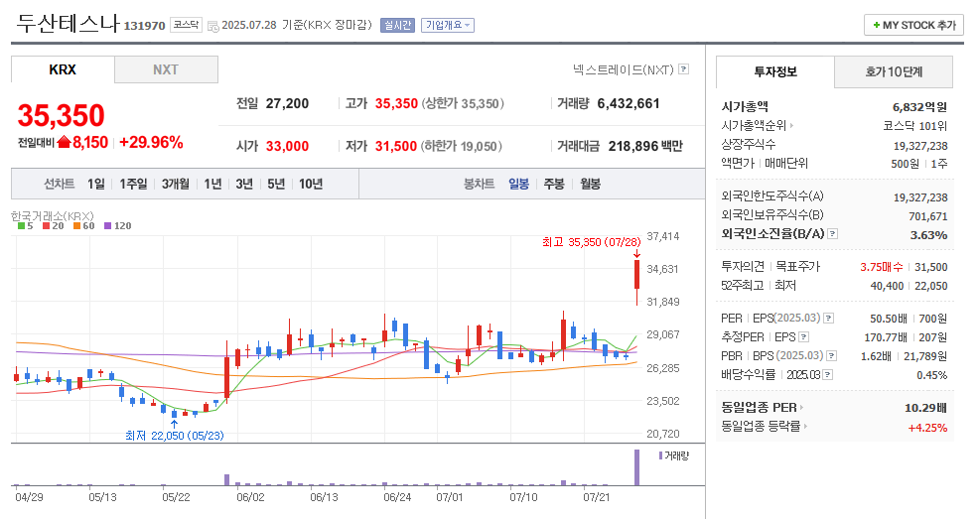The width and height of the screenshot is (980, 519).
Task: Click the help icon next to PER EPS(2025.03)
Action: (829, 319)
